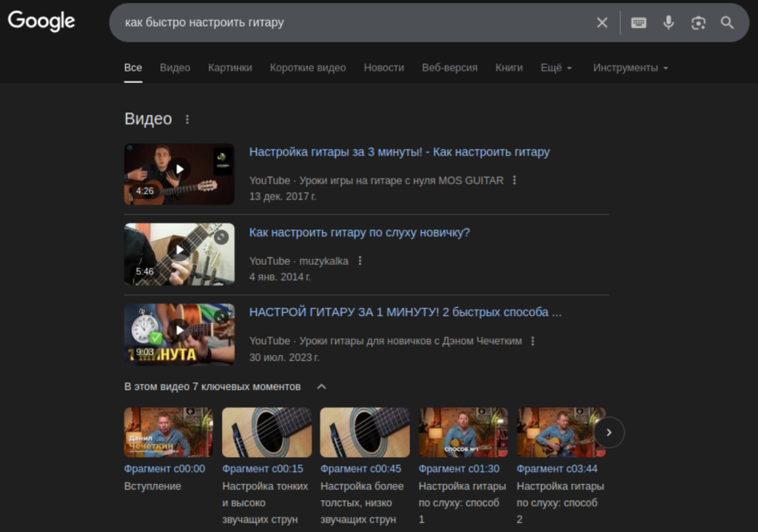
Task: Open Google Lens image search
Action: click(x=698, y=23)
